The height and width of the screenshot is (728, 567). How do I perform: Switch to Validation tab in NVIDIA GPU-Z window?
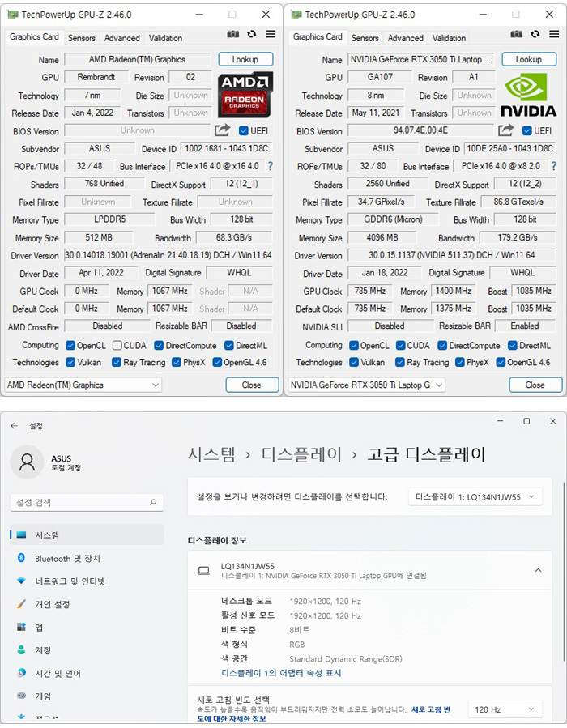pos(449,38)
